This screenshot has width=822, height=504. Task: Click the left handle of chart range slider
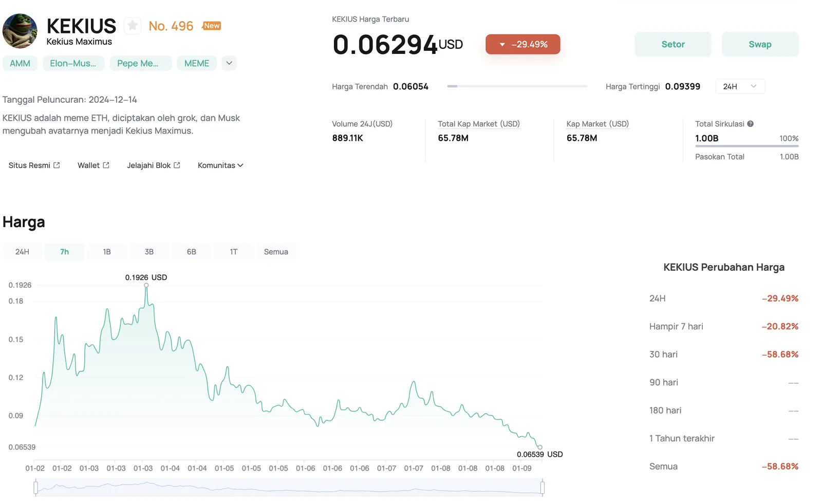[x=35, y=487]
